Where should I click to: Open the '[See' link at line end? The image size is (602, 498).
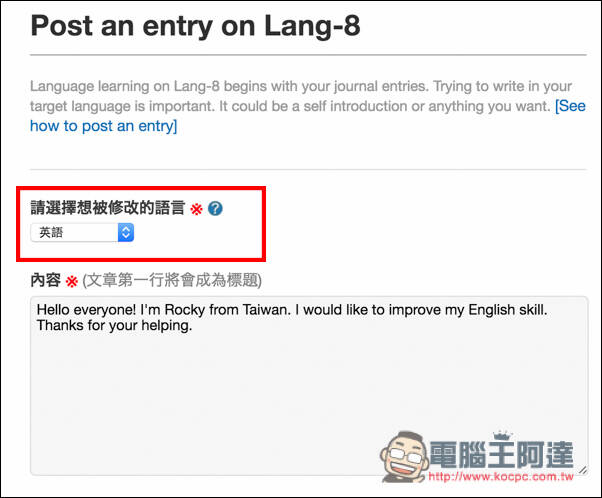[570, 106]
